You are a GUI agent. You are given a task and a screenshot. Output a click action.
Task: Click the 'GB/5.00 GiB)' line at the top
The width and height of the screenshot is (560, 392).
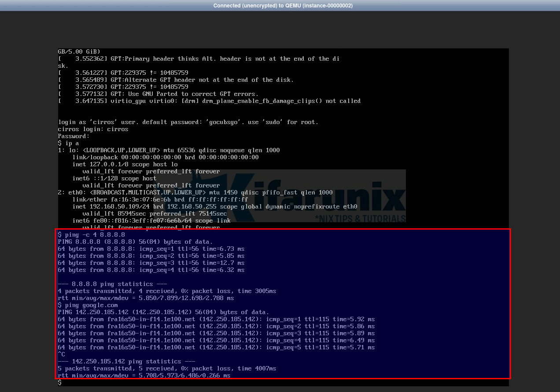(x=79, y=52)
